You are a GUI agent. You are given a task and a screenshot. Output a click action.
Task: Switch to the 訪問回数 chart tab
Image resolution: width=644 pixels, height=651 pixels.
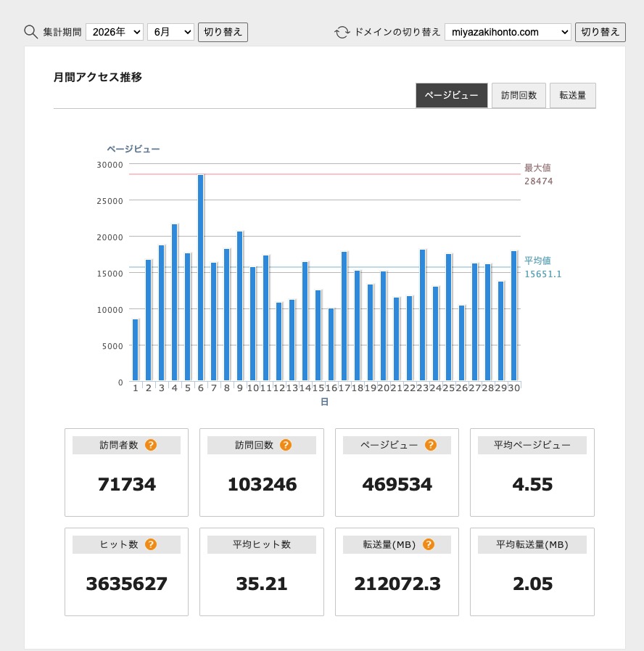(x=519, y=96)
